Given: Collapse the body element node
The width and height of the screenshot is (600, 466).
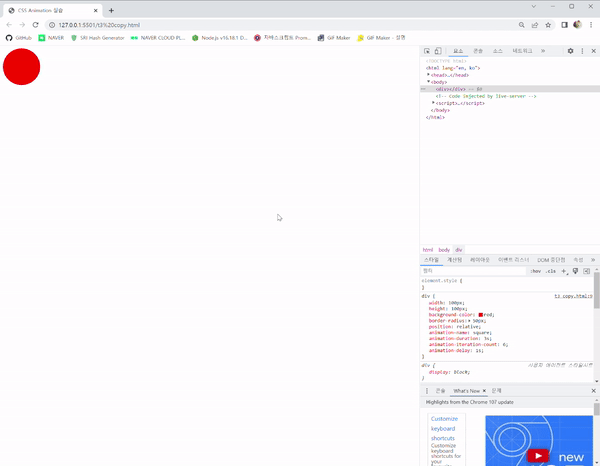Looking at the screenshot, I should click(428, 81).
